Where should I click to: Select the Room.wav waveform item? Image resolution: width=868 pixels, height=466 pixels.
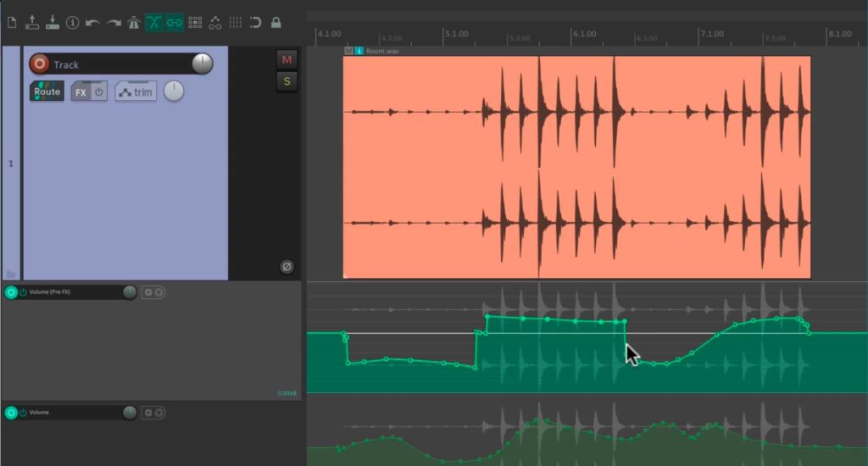point(576,167)
